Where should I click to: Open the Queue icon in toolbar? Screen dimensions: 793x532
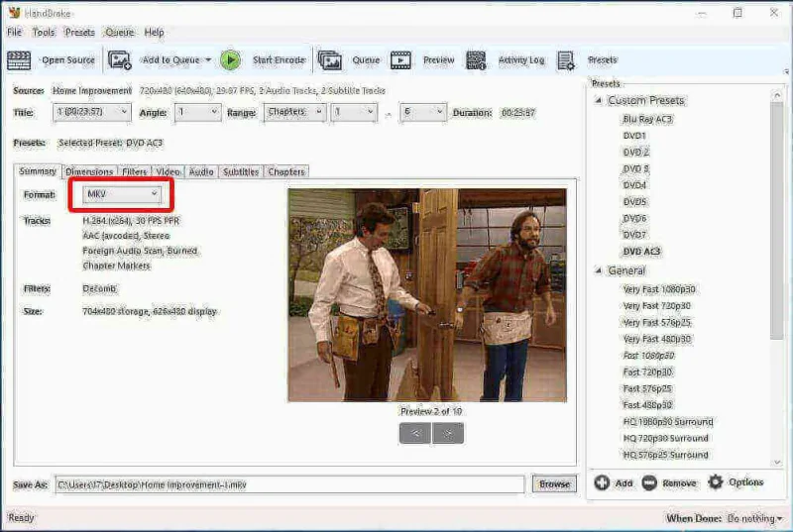pyautogui.click(x=330, y=60)
